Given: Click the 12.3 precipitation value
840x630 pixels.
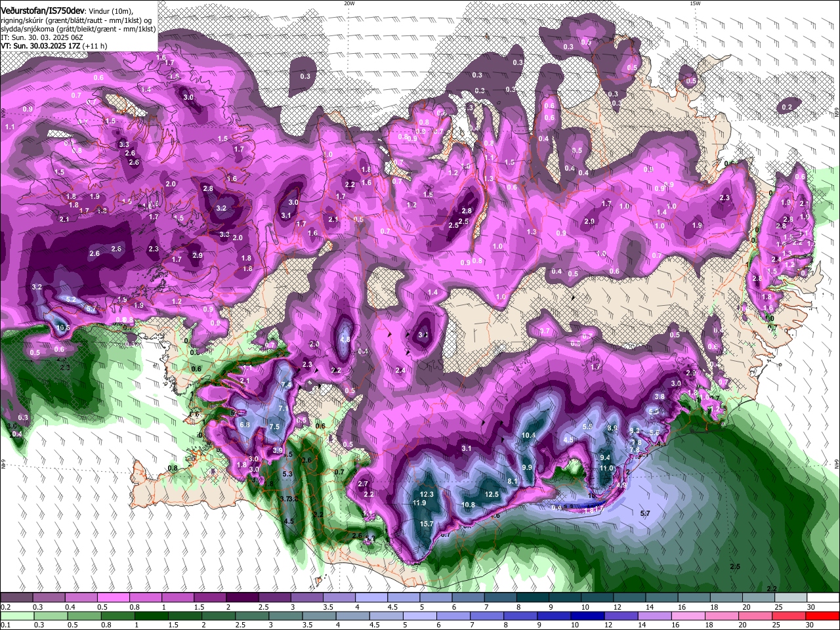Looking at the screenshot, I should click(427, 494).
